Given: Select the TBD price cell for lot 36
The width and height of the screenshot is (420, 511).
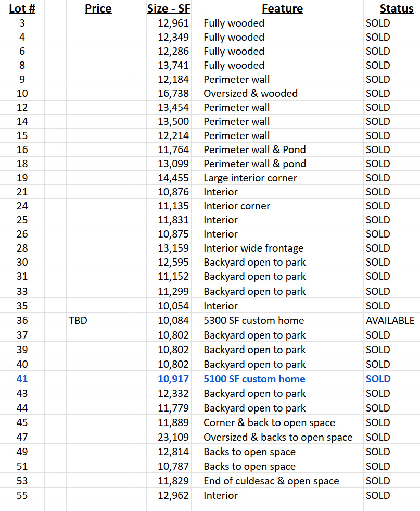Looking at the screenshot, I should pos(78,320).
